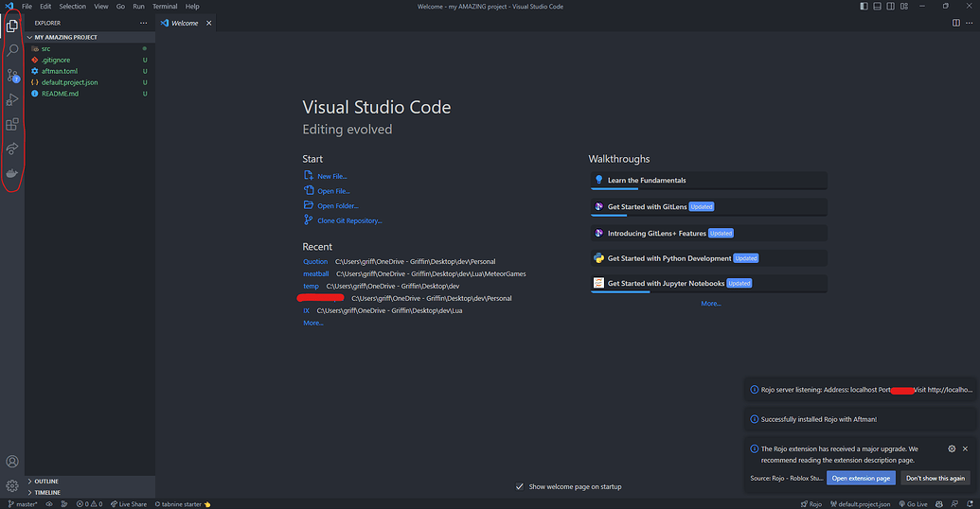
Task: Open the Run and Debug view
Action: 12,99
